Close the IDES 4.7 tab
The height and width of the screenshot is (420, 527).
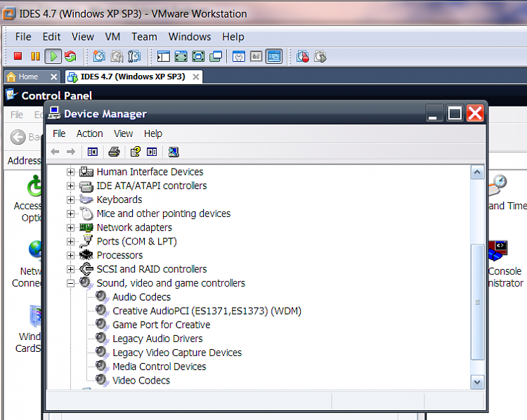195,77
